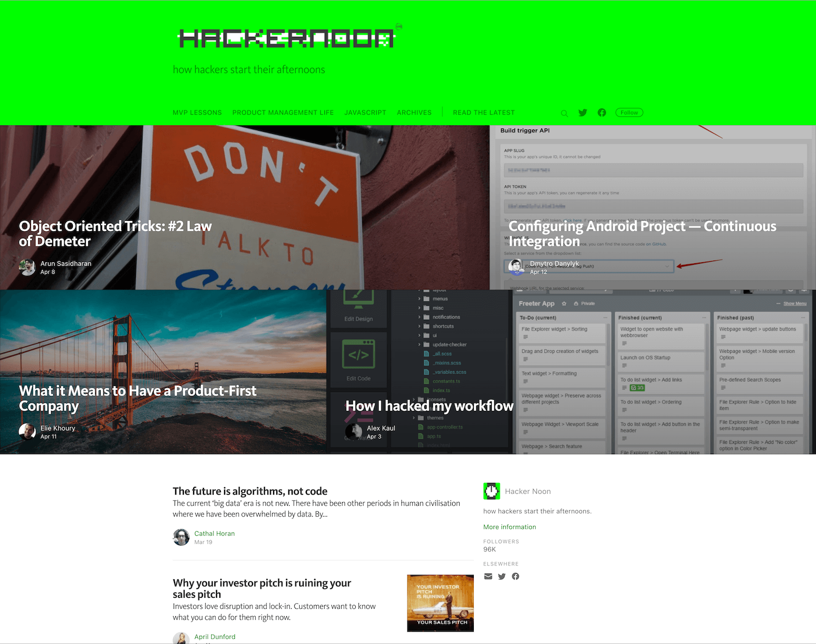The height and width of the screenshot is (644, 816).
Task: Click Arun Sasidharan's avatar
Action: click(27, 267)
